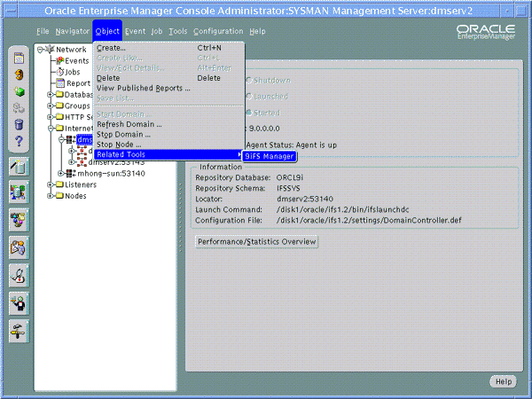Image resolution: width=532 pixels, height=399 pixels.
Task: Click the Report calendar icon in the tree
Action: (60, 83)
